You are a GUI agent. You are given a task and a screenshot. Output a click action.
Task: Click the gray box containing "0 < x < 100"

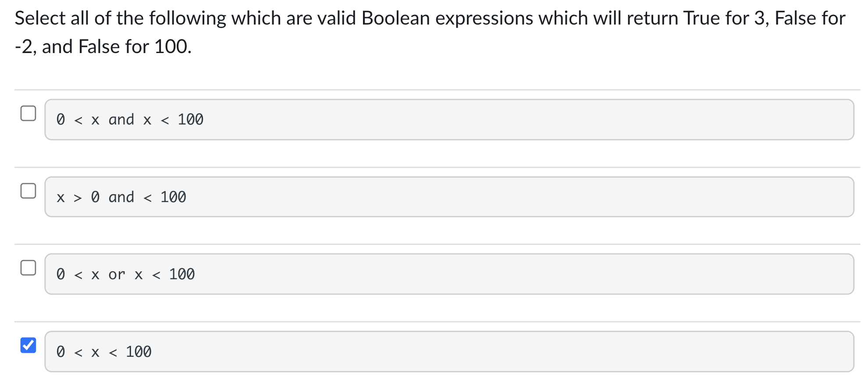pyautogui.click(x=447, y=352)
